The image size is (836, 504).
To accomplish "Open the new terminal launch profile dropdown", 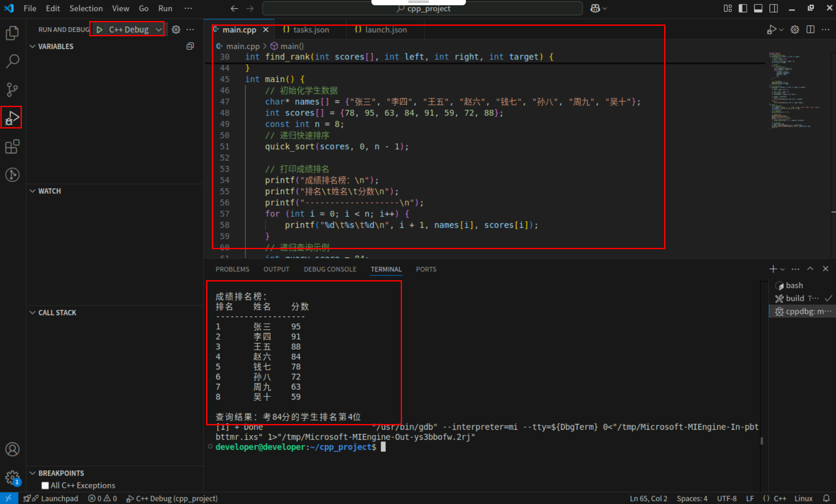I will [x=783, y=269].
